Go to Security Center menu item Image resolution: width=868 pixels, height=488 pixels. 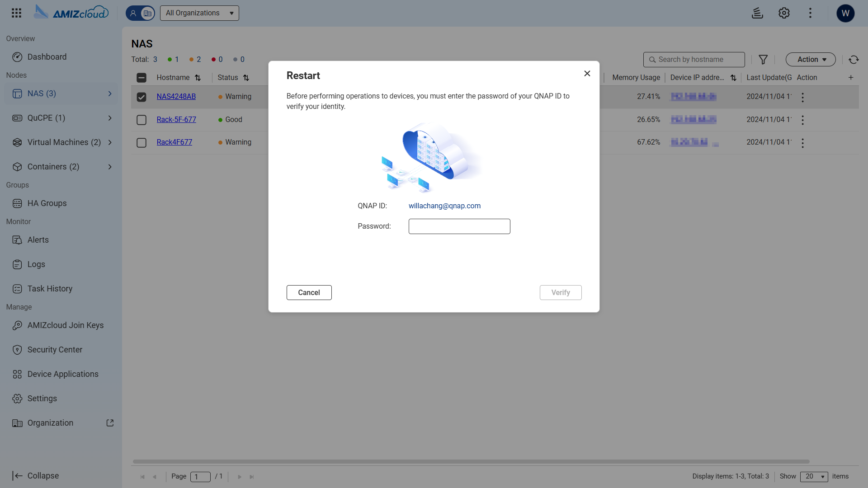coord(55,350)
